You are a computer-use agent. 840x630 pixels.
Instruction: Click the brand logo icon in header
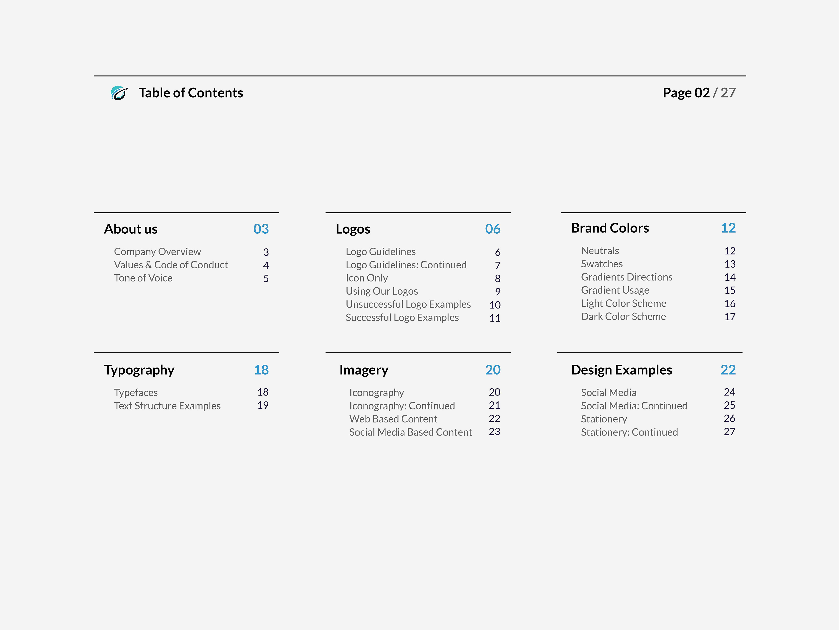pyautogui.click(x=119, y=93)
